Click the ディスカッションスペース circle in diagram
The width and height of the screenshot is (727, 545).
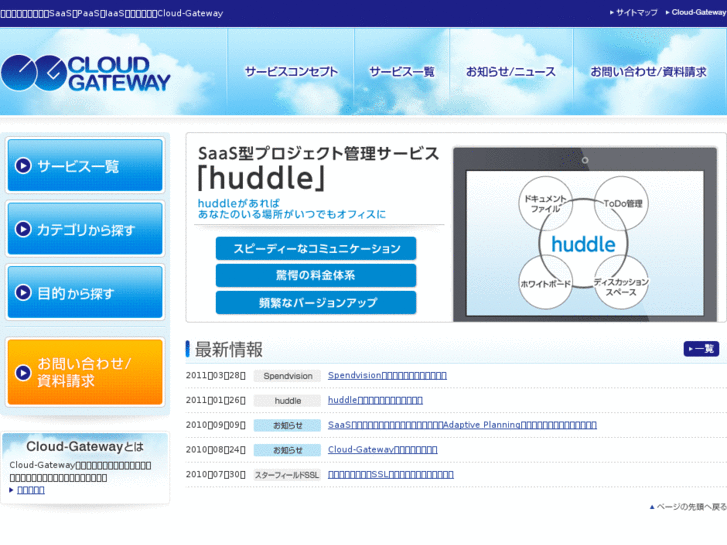click(622, 282)
